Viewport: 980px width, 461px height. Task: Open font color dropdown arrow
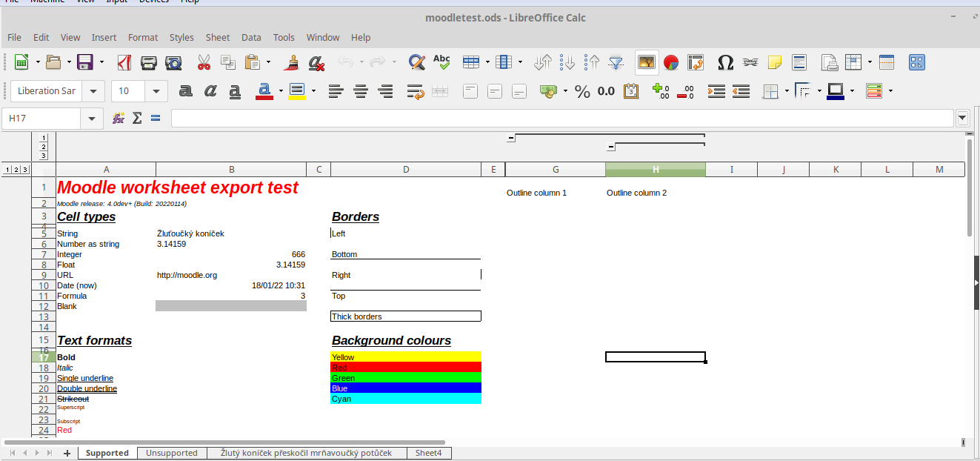click(x=281, y=91)
